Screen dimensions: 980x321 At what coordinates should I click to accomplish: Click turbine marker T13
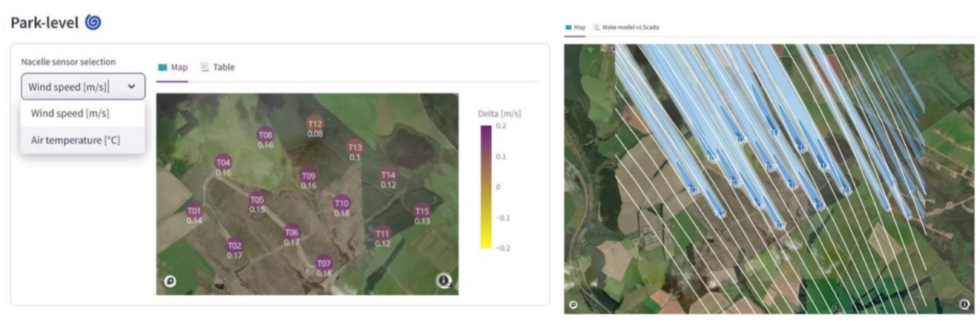click(355, 148)
